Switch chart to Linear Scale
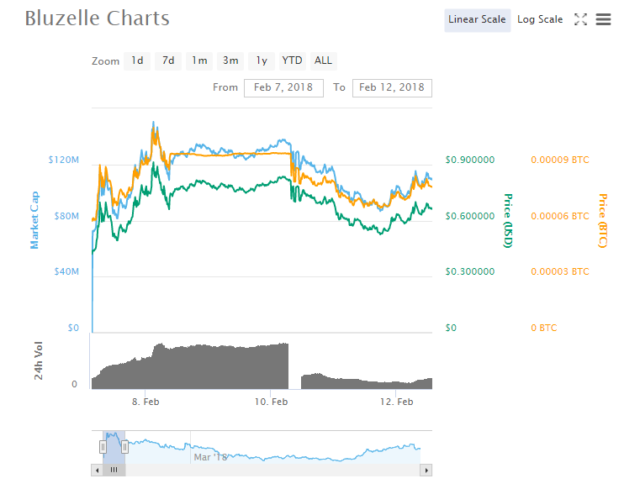Screen dimensions: 640x489 tap(477, 20)
